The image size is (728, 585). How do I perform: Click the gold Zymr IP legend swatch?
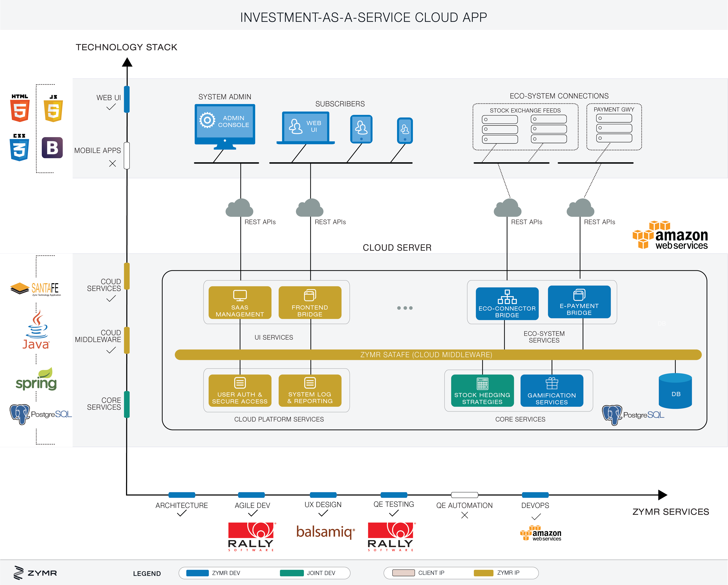click(484, 573)
